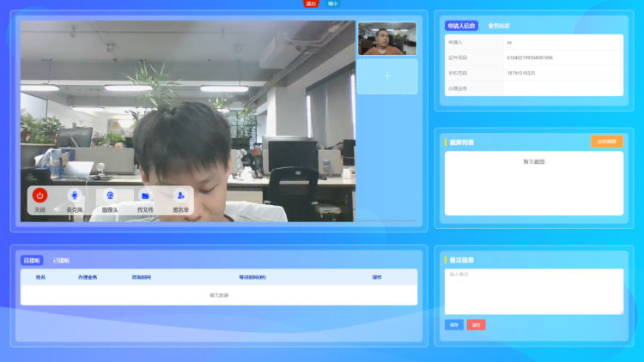The height and width of the screenshot is (362, 644).
Task: Click the 办理业务 row label in the info table
Action: [x=458, y=88]
